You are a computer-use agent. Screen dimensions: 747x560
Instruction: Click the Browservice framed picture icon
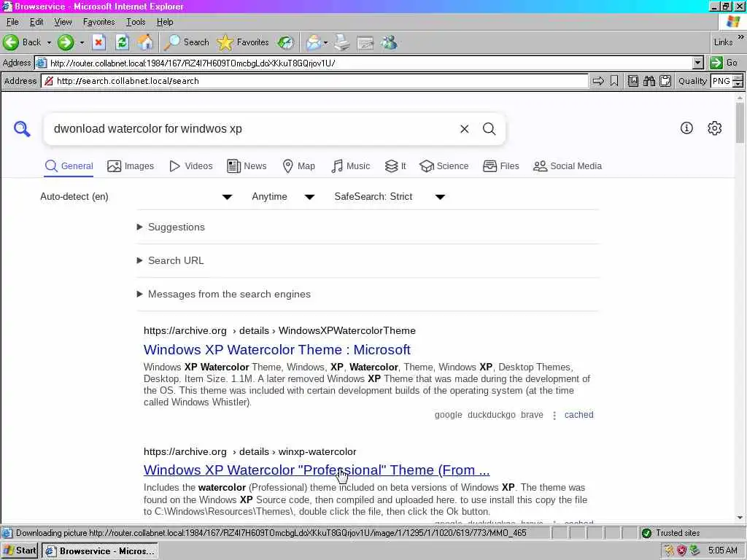coord(632,81)
